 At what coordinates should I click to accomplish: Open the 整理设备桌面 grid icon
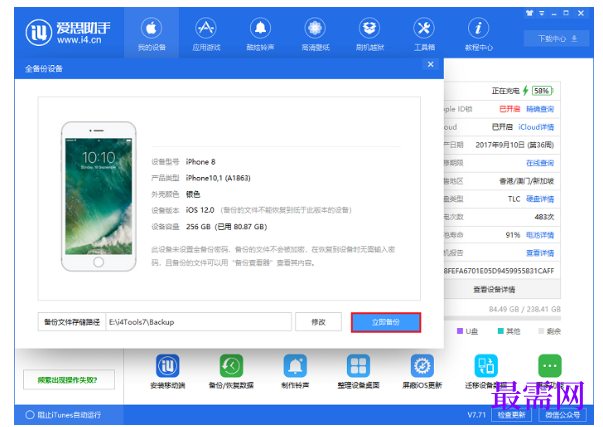click(358, 365)
